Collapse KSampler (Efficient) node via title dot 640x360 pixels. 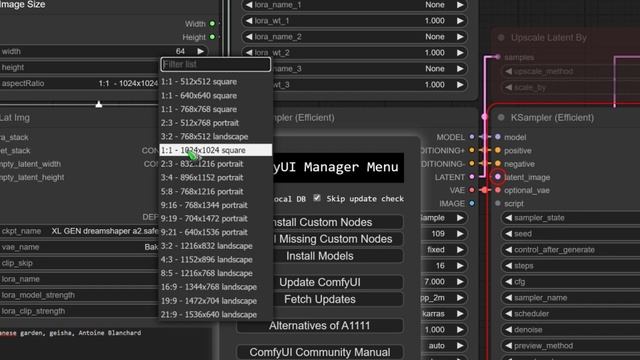(501, 118)
